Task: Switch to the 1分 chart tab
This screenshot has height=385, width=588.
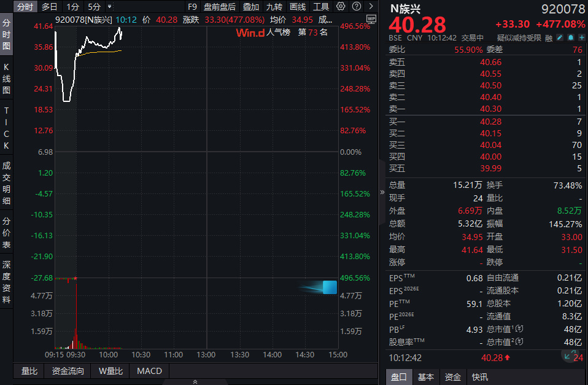Action: coord(72,7)
